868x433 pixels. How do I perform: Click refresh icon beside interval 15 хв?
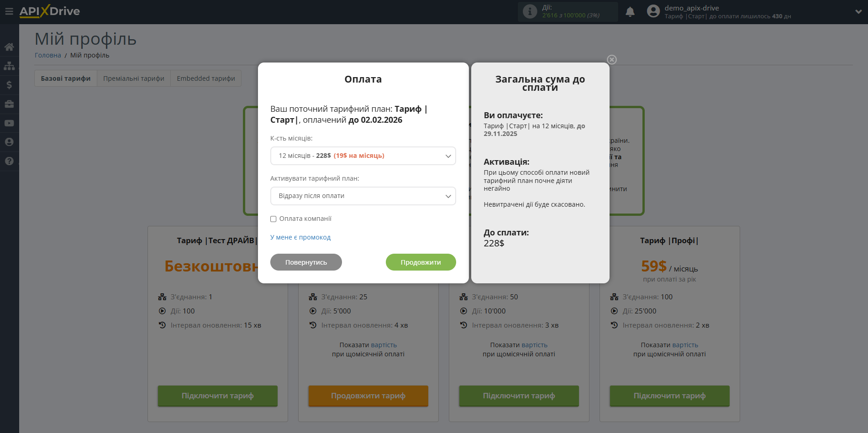(x=162, y=325)
